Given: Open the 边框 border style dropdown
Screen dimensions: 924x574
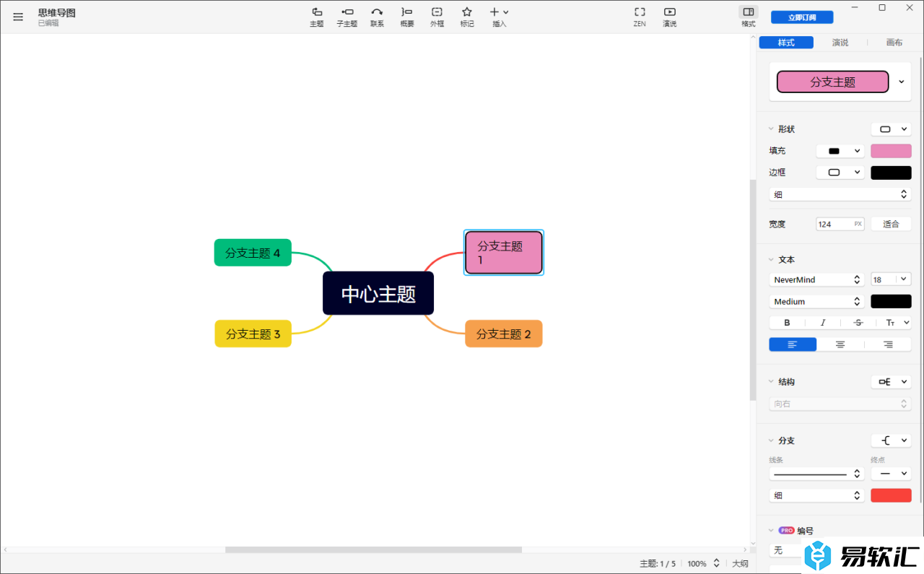Looking at the screenshot, I should 840,173.
